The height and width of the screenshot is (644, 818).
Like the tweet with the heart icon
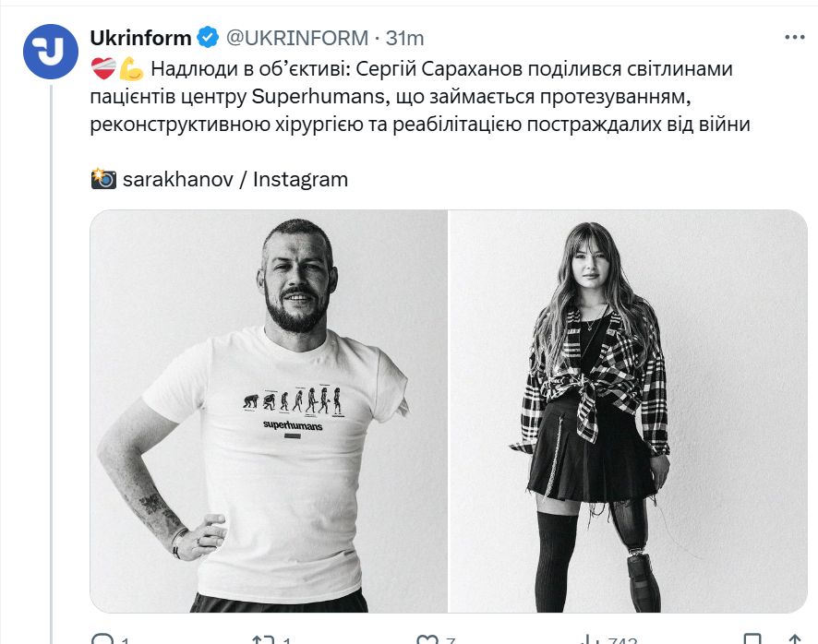click(x=427, y=638)
